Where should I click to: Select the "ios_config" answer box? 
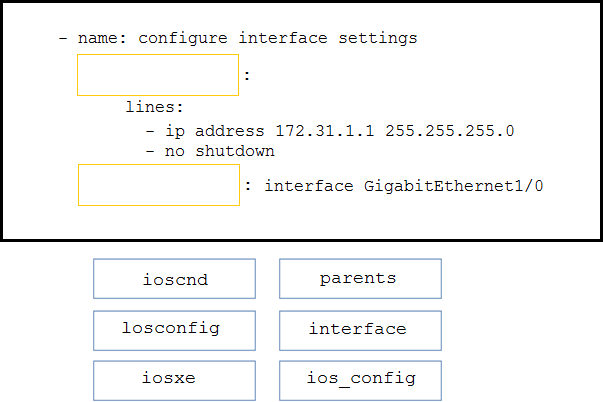pos(359,380)
